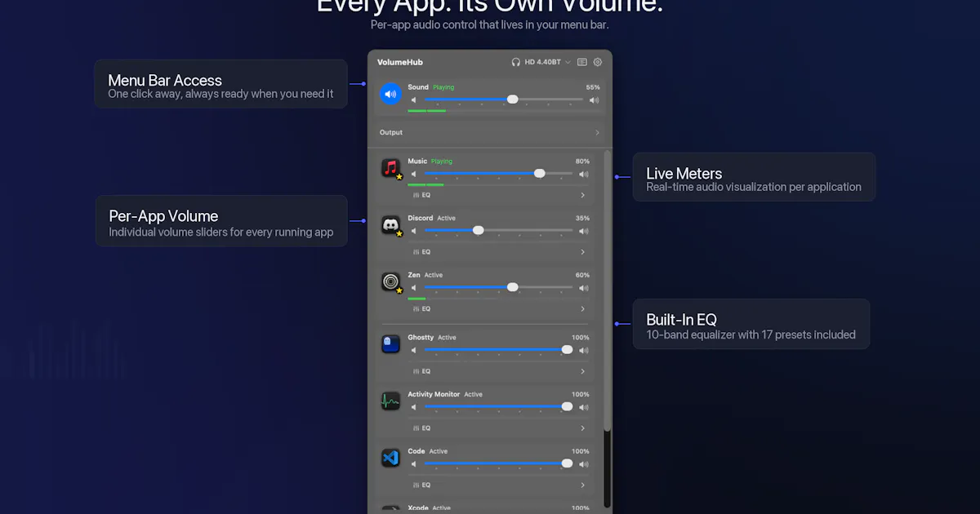
Task: Click the Live Meters feature card
Action: [754, 177]
